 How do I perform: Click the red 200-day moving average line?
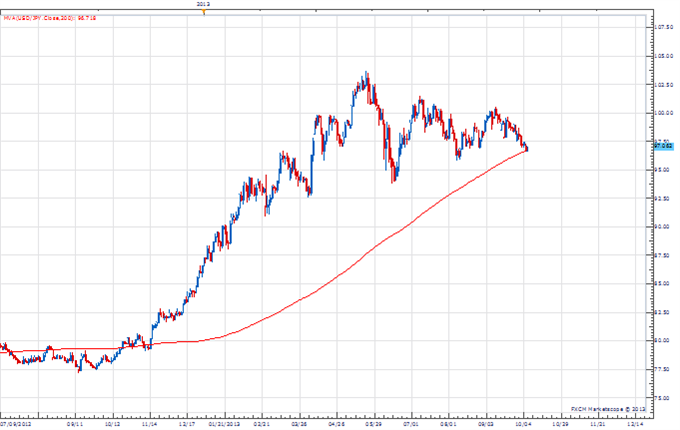tap(340, 276)
